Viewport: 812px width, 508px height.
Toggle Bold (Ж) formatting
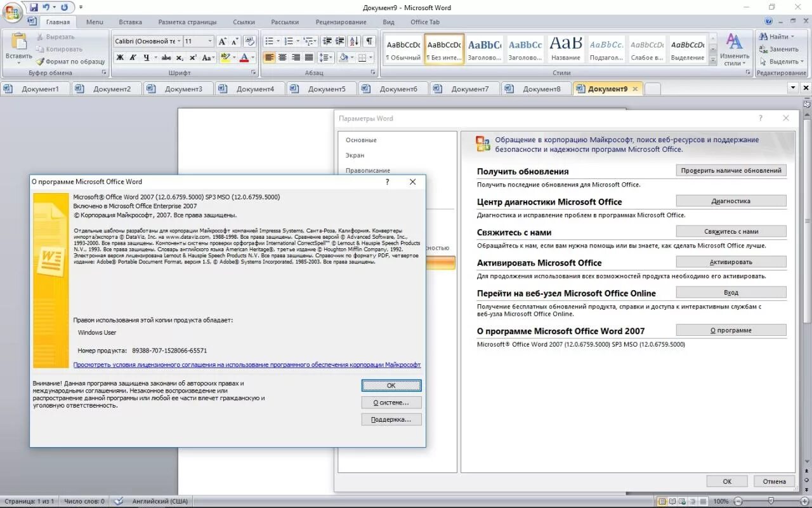[x=120, y=57]
